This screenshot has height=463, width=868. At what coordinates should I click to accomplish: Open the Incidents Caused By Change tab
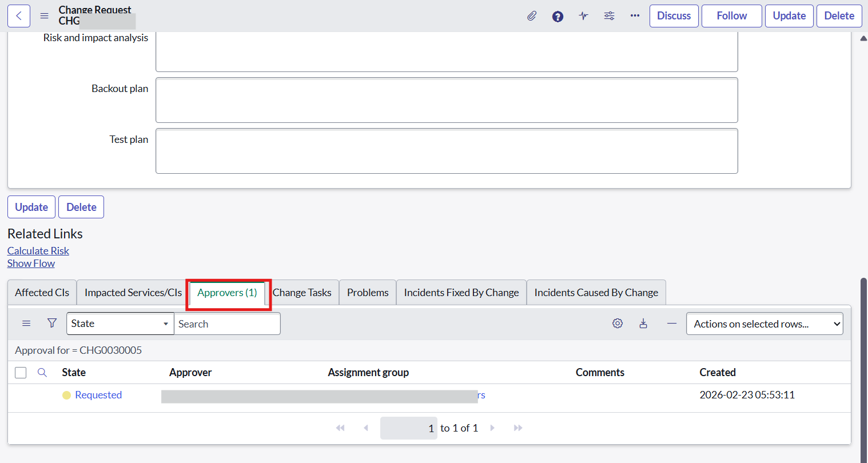[x=596, y=293]
